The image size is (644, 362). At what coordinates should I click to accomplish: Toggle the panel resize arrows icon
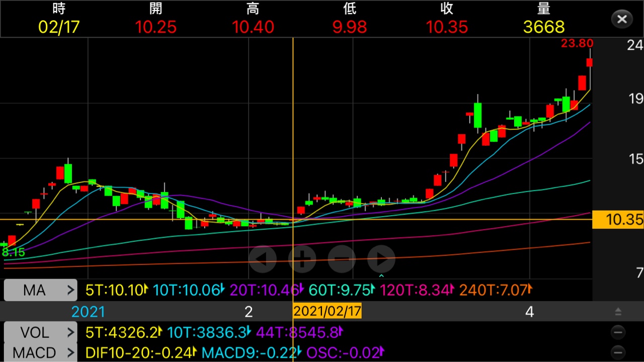(618, 312)
